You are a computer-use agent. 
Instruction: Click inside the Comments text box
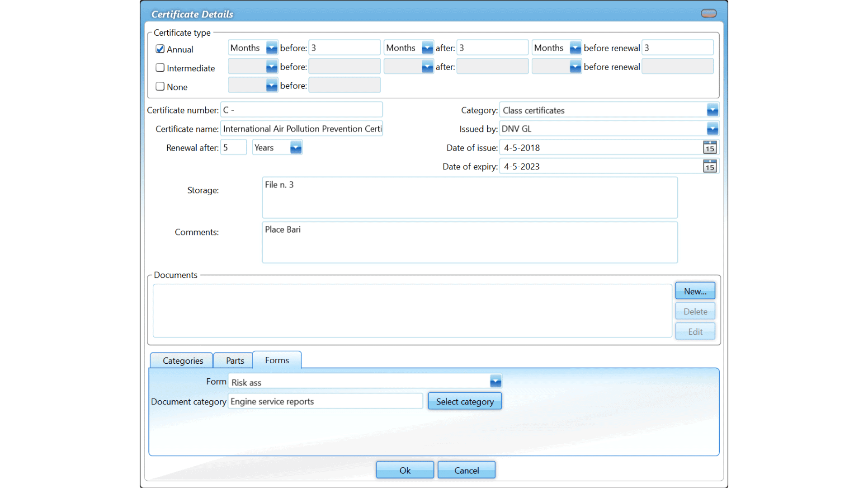(x=469, y=243)
